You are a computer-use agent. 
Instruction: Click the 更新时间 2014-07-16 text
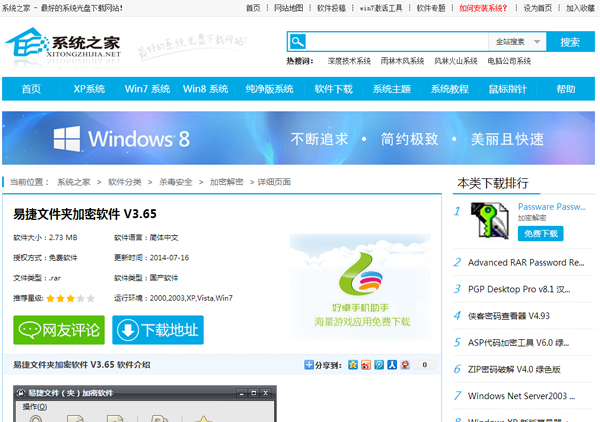pyautogui.click(x=152, y=258)
